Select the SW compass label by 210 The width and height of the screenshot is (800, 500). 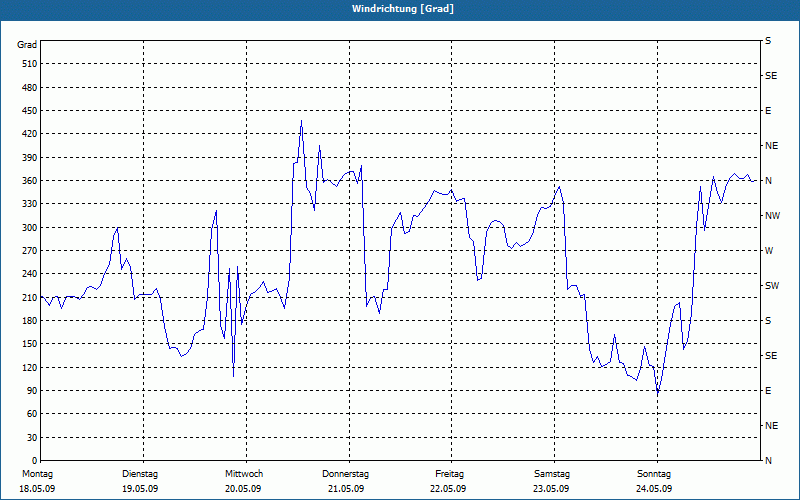772,286
